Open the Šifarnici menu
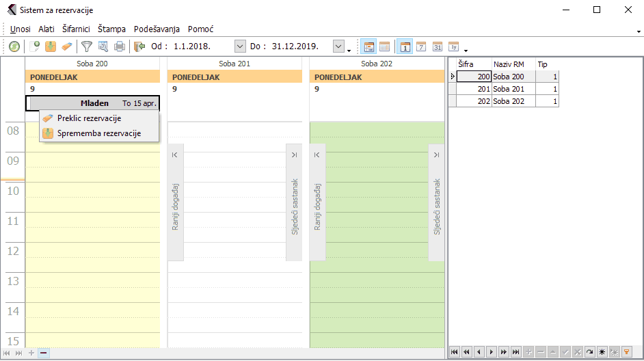 click(76, 29)
